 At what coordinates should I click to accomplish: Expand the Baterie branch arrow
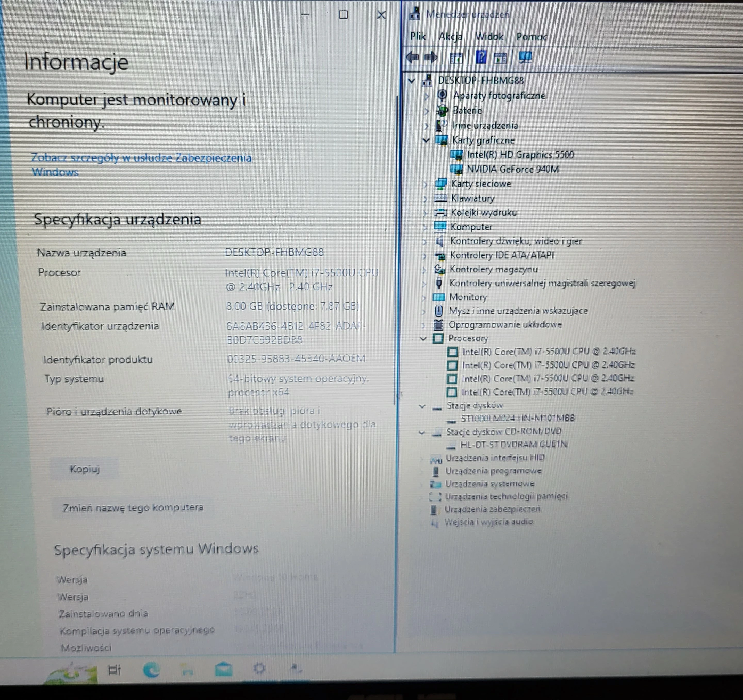(x=427, y=111)
